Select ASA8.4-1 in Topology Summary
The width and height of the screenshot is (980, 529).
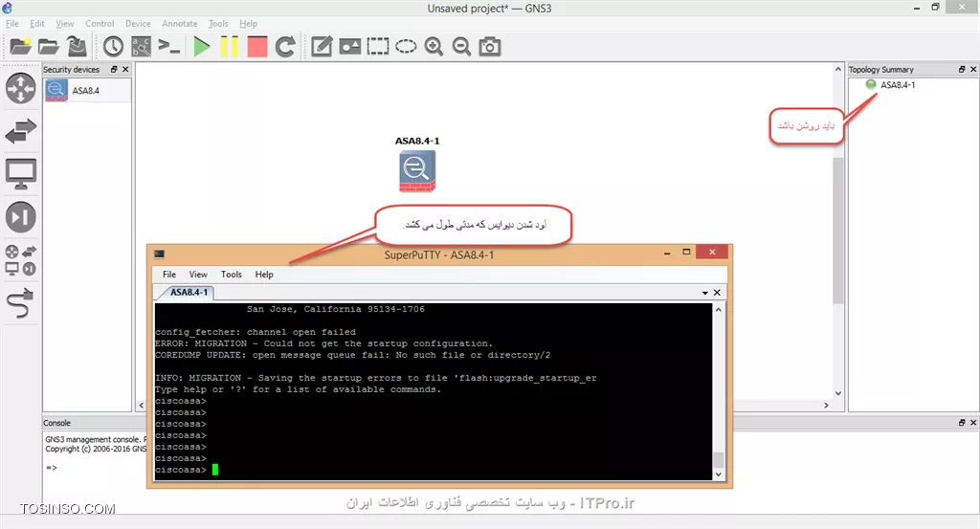(x=898, y=85)
